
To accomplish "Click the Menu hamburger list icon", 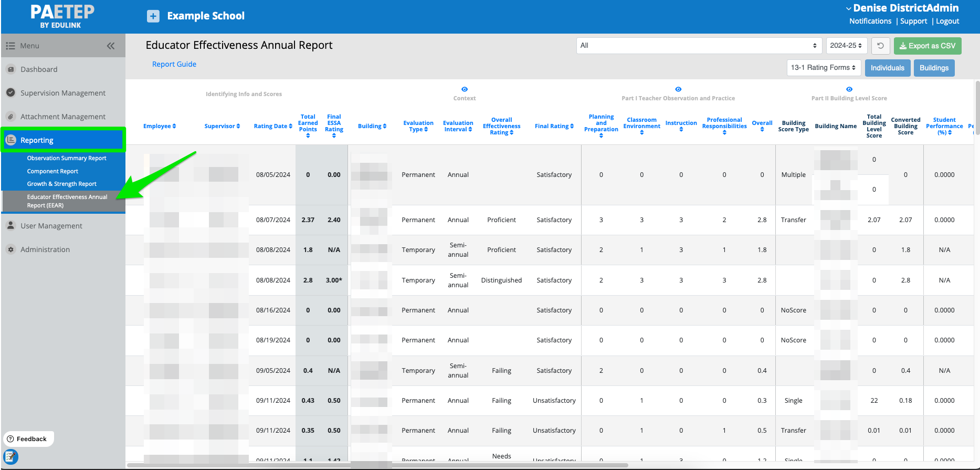I will [x=10, y=46].
